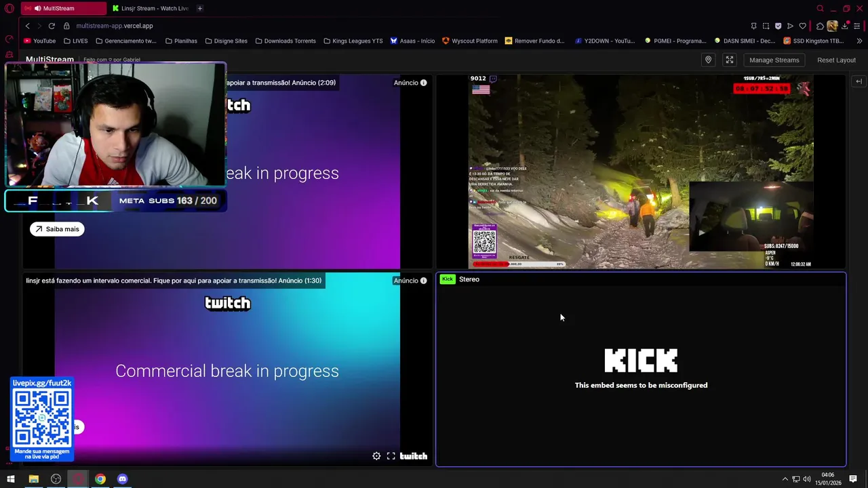Open a new browser tab
The width and height of the screenshot is (868, 488).
(x=199, y=8)
